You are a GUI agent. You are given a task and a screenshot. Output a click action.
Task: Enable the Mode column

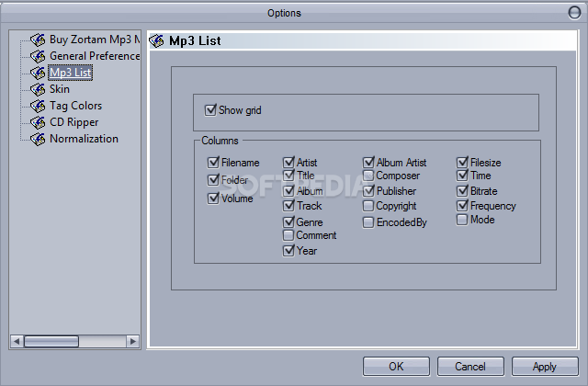tap(462, 220)
